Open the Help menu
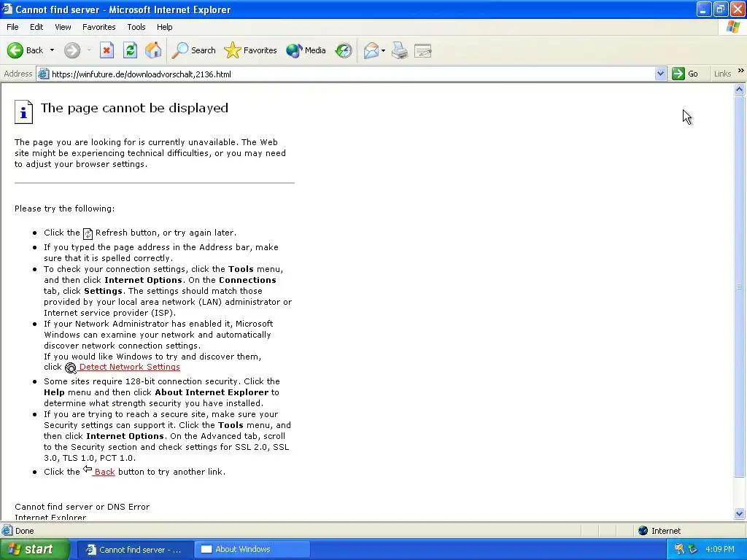 pyautogui.click(x=164, y=27)
